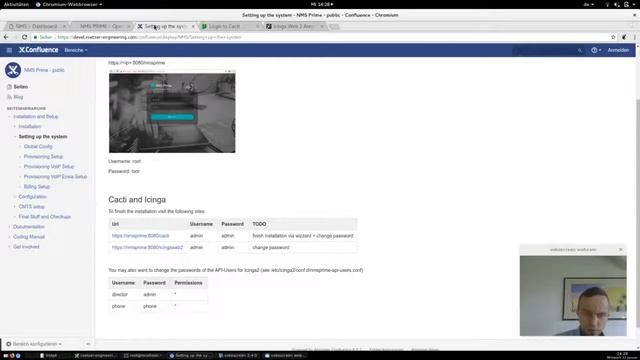Open the nmsprime icingaweb2 URL link
Viewport: 640px width, 360px height.
pyautogui.click(x=147, y=247)
